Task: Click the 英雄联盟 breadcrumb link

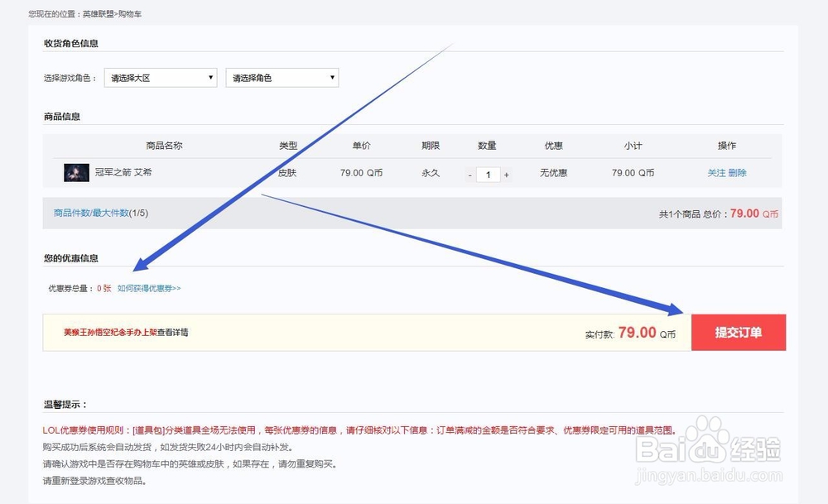Action: [99, 14]
